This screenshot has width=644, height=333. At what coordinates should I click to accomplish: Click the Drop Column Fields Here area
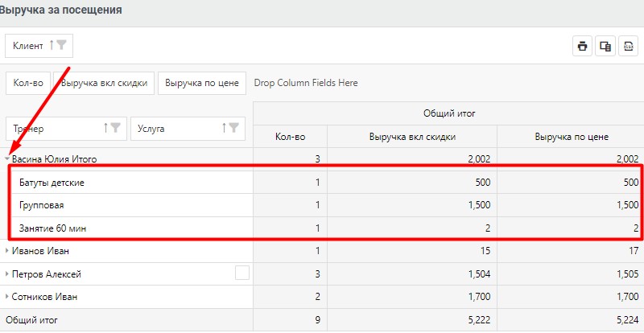(x=306, y=83)
